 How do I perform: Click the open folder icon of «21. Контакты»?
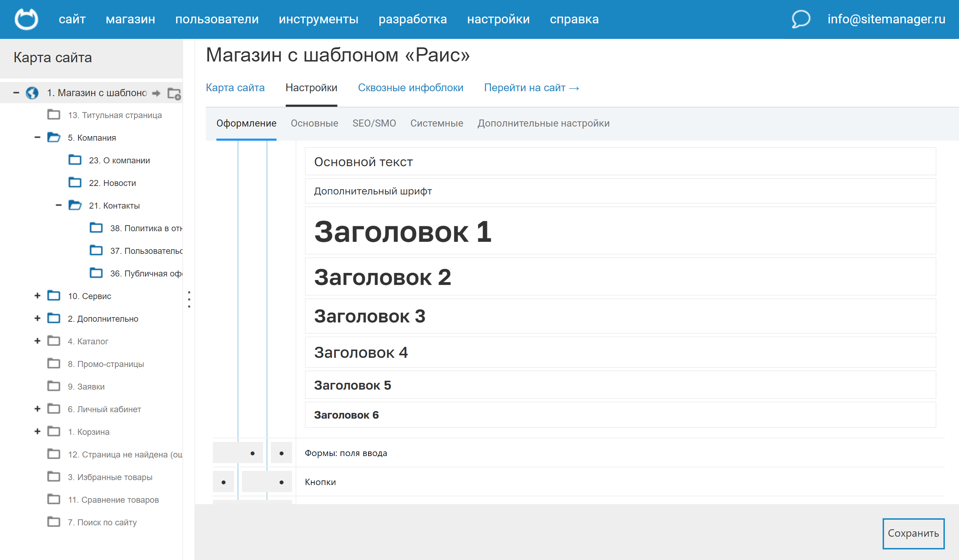pyautogui.click(x=75, y=205)
